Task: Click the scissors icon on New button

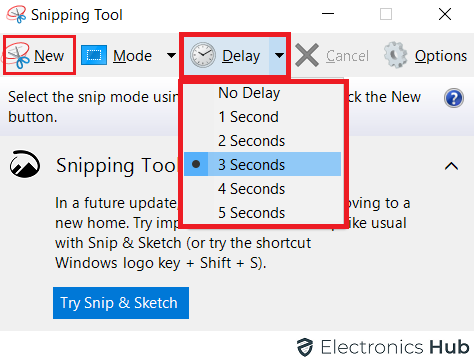Action: (x=16, y=56)
